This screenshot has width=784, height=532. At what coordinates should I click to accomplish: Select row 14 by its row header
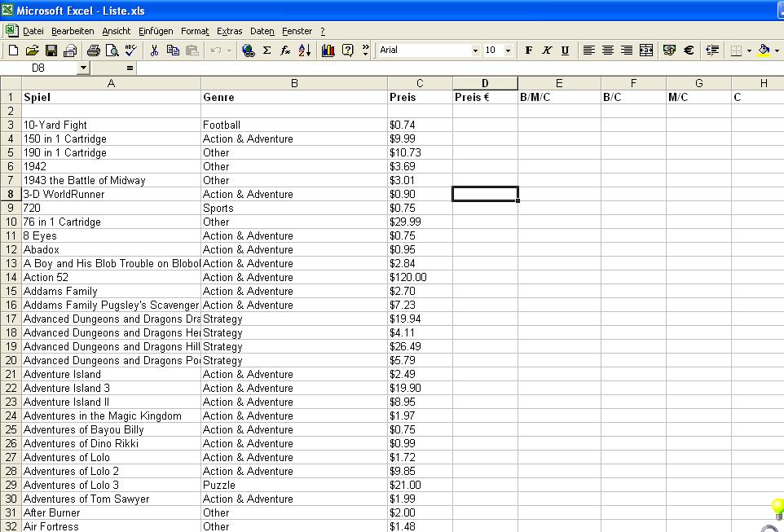pyautogui.click(x=11, y=278)
